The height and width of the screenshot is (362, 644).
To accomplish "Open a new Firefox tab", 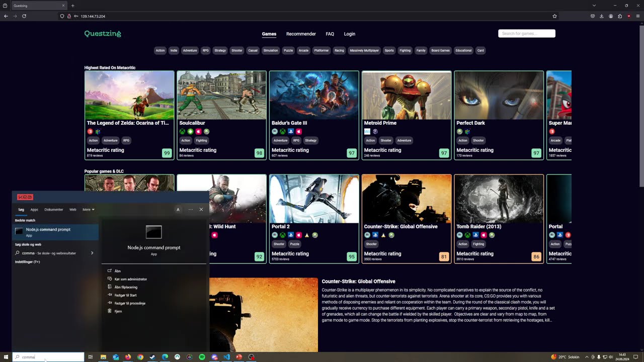I will point(72,6).
